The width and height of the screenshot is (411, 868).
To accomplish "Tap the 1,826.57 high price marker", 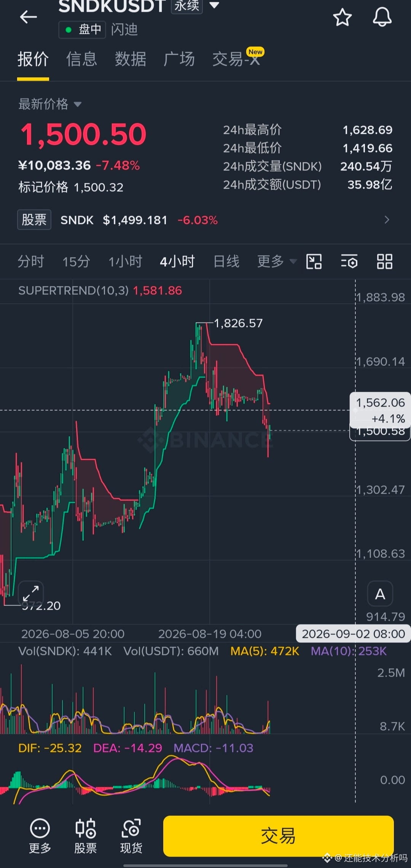I will click(x=238, y=323).
